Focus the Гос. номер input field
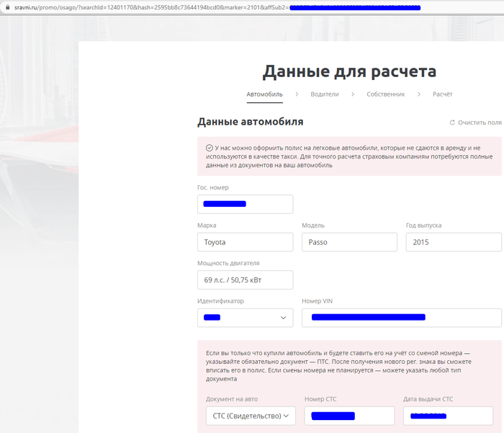 tap(245, 205)
